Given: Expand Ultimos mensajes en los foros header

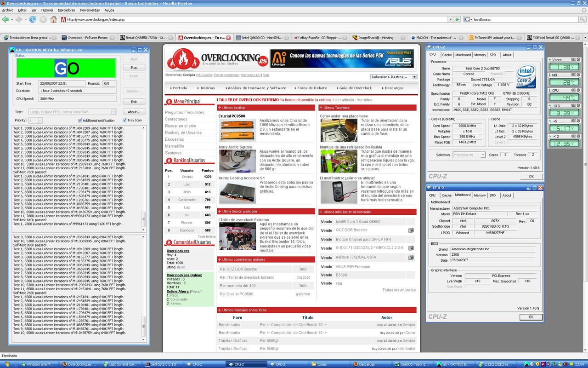Looking at the screenshot, I should coord(317,310).
